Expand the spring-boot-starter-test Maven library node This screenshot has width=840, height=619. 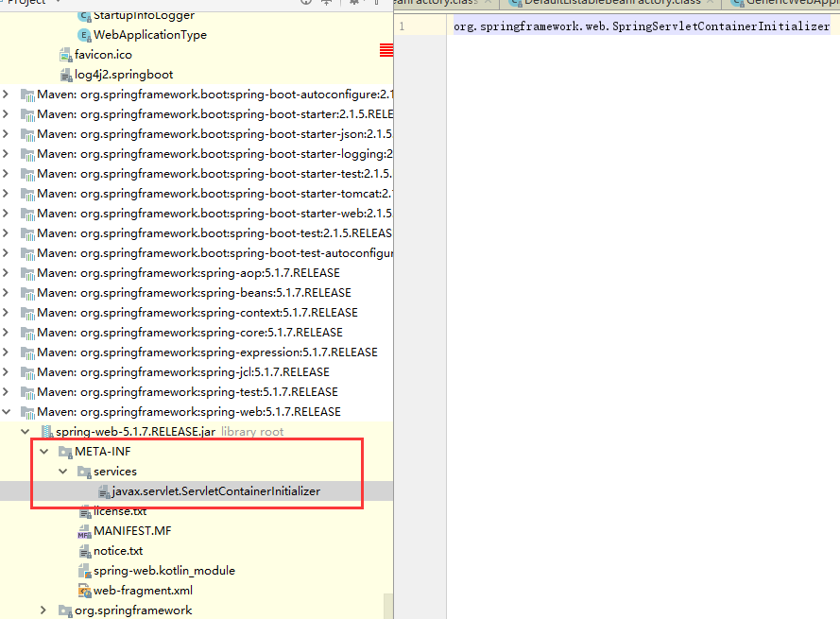coord(6,174)
